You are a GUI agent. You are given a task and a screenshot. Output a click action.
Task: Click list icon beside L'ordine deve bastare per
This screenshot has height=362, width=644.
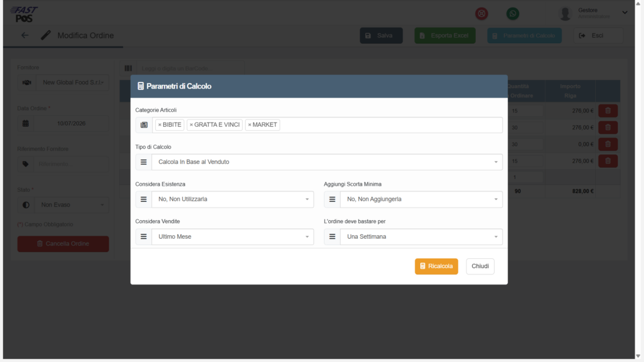[332, 237]
